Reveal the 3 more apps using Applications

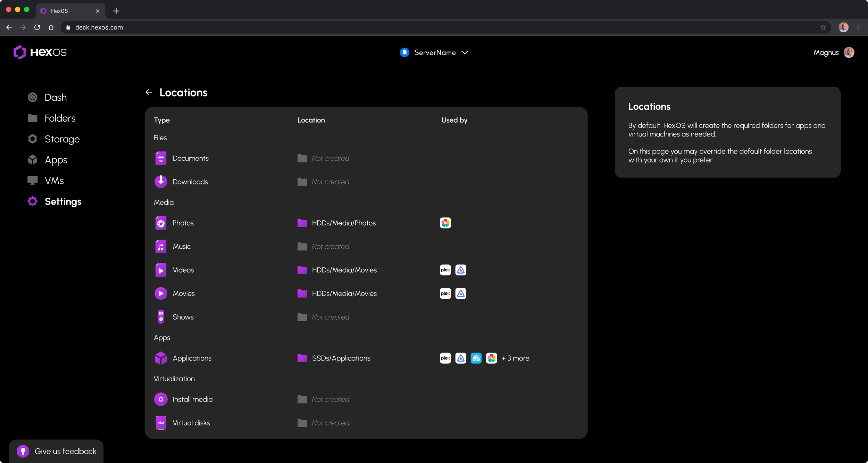(x=515, y=358)
